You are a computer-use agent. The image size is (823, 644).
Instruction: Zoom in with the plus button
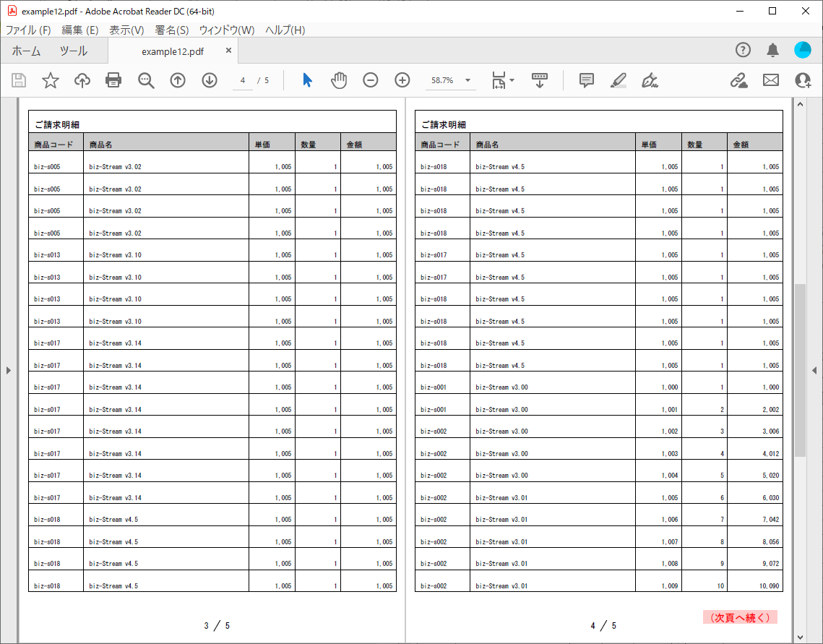click(x=402, y=80)
